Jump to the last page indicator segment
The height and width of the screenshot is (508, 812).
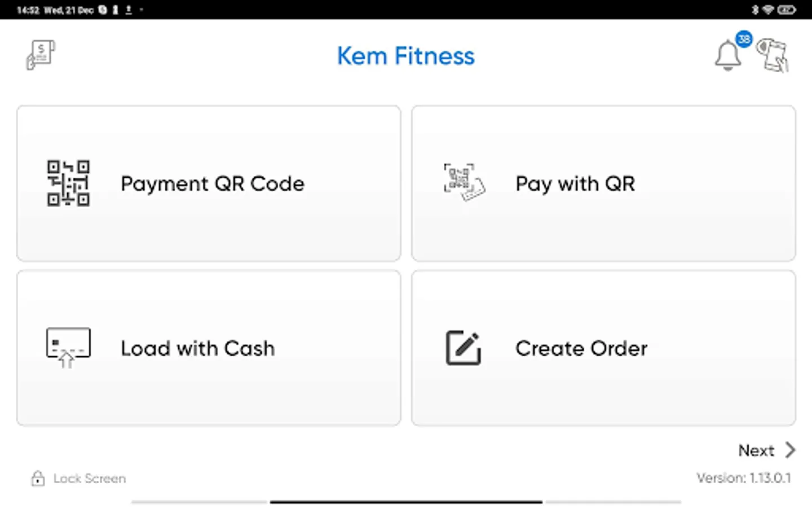(x=613, y=501)
